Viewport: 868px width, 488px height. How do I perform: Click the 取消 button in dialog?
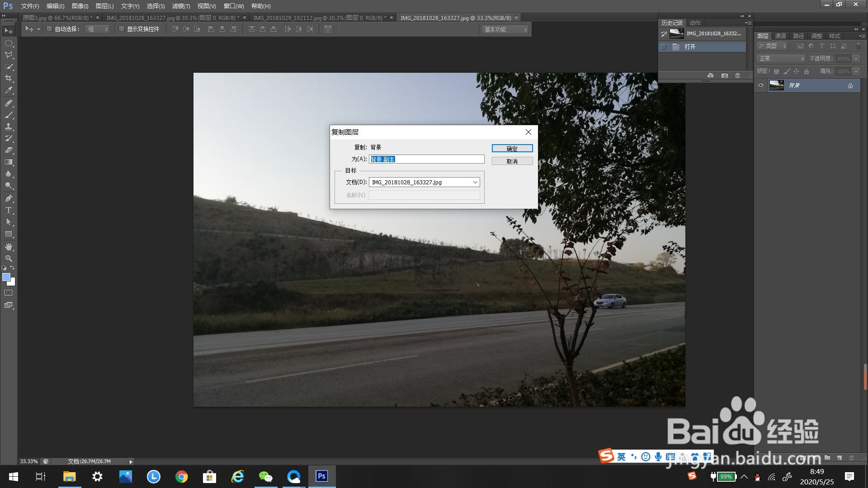(x=512, y=161)
